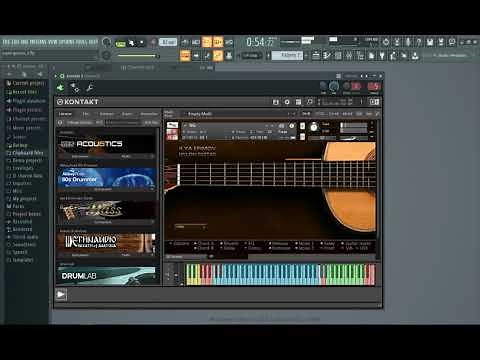Click the question mark help icon in toolbar
Image resolution: width=480 pixels, height=360 pixels.
tap(419, 42)
